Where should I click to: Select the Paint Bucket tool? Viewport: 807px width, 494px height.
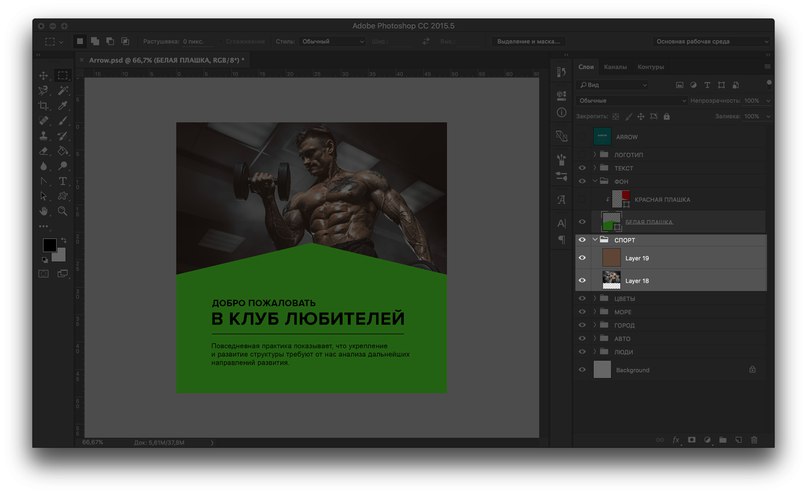63,151
